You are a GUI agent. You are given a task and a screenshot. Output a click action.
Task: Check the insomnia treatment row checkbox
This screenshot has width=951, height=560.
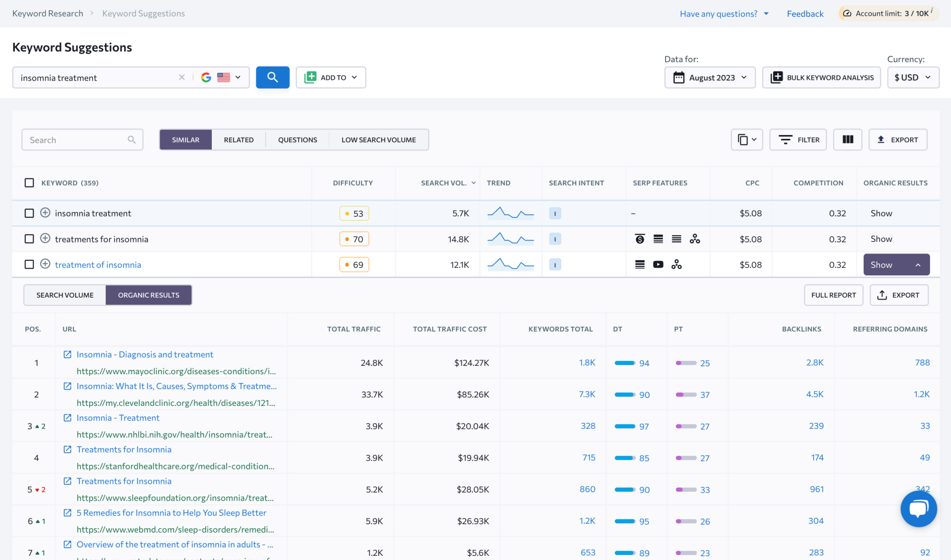point(29,213)
